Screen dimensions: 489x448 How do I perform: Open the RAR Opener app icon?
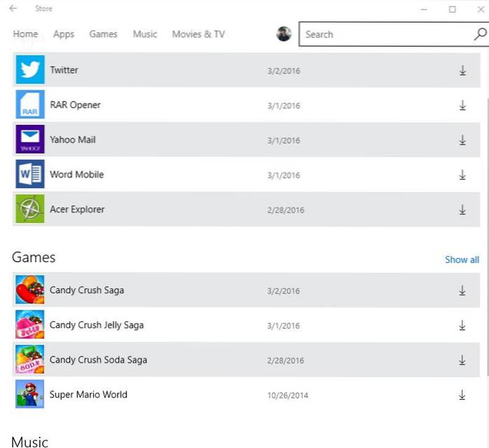pyautogui.click(x=29, y=105)
